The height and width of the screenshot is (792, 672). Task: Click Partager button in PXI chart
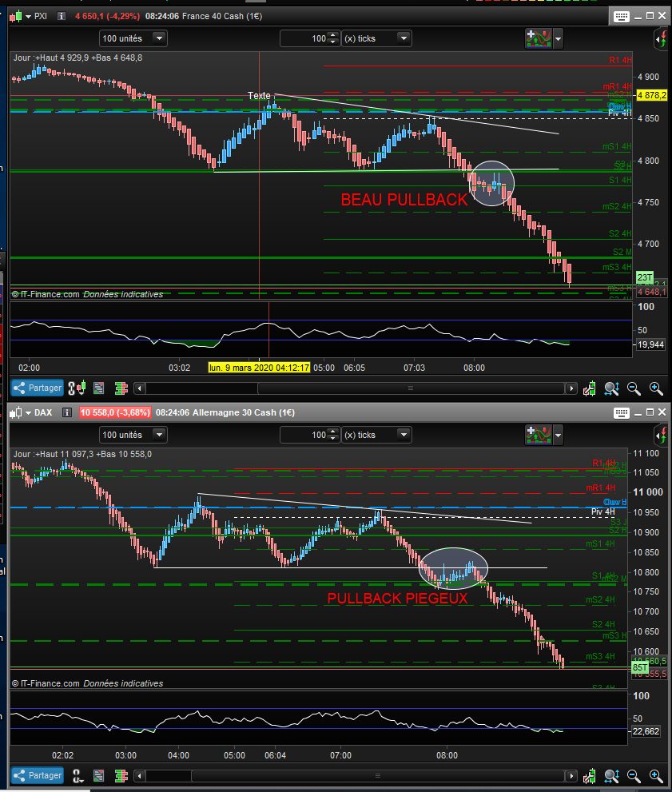(38, 388)
